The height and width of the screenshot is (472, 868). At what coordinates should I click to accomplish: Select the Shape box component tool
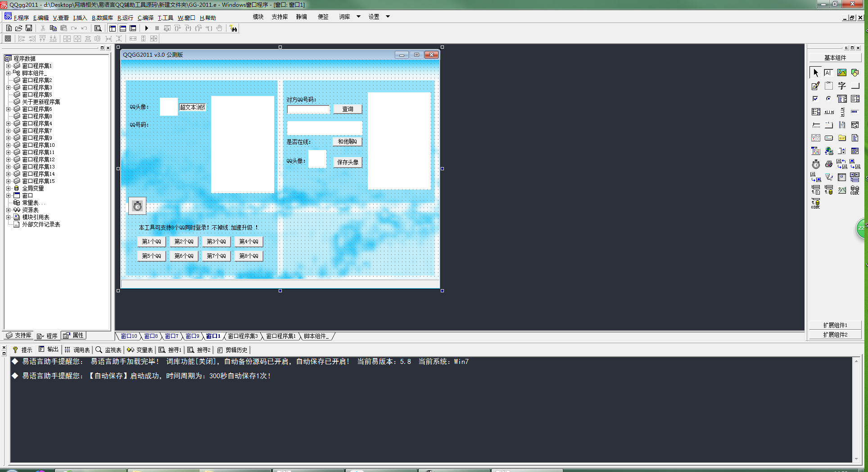(854, 73)
